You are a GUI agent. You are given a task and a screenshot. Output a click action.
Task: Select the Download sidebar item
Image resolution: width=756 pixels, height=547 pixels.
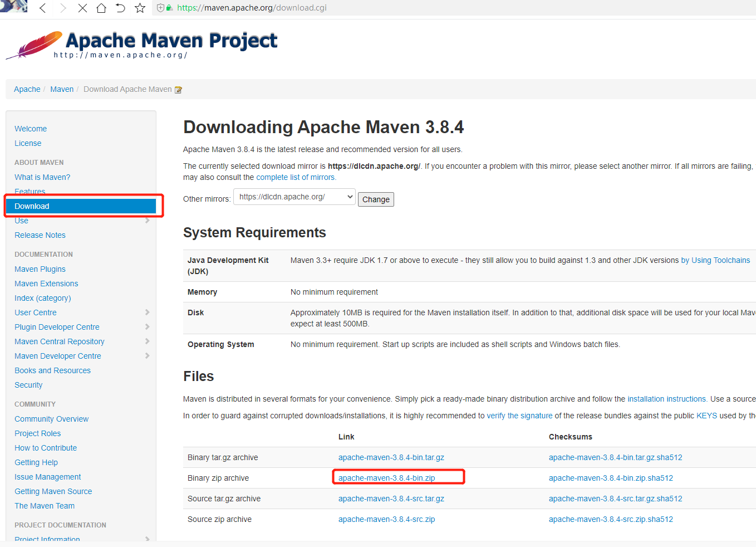click(81, 206)
